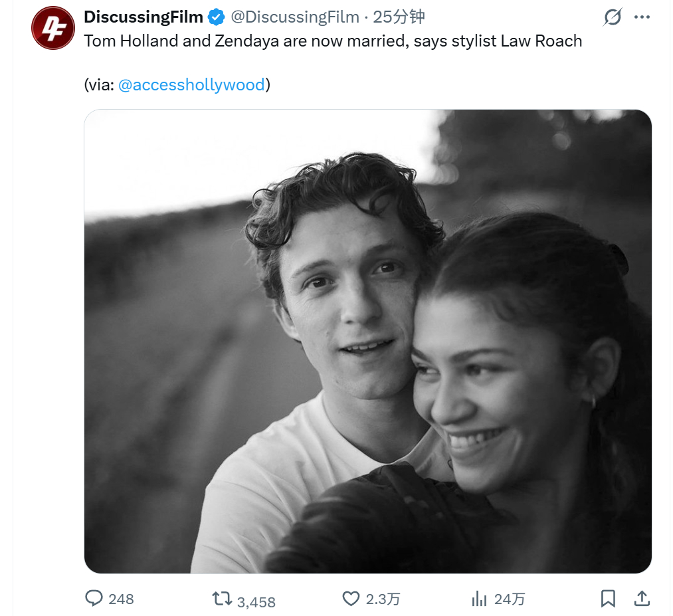Bookmark this post
673x616 pixels.
click(x=608, y=599)
